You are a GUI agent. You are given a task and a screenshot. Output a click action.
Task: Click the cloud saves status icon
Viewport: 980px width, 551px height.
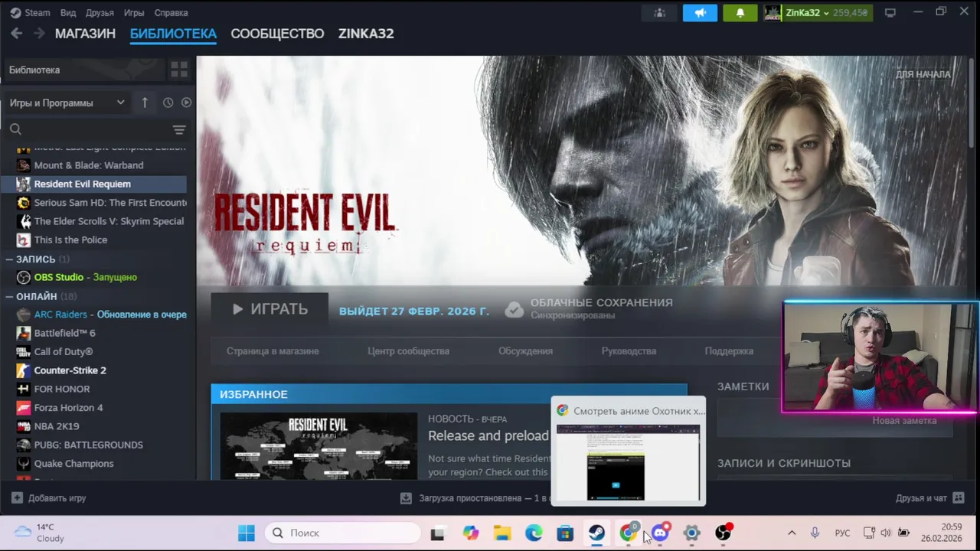coord(514,309)
